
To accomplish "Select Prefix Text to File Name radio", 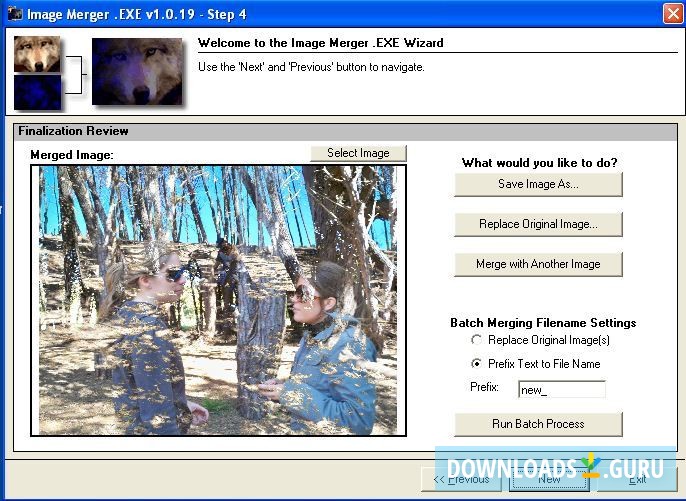I will (476, 364).
